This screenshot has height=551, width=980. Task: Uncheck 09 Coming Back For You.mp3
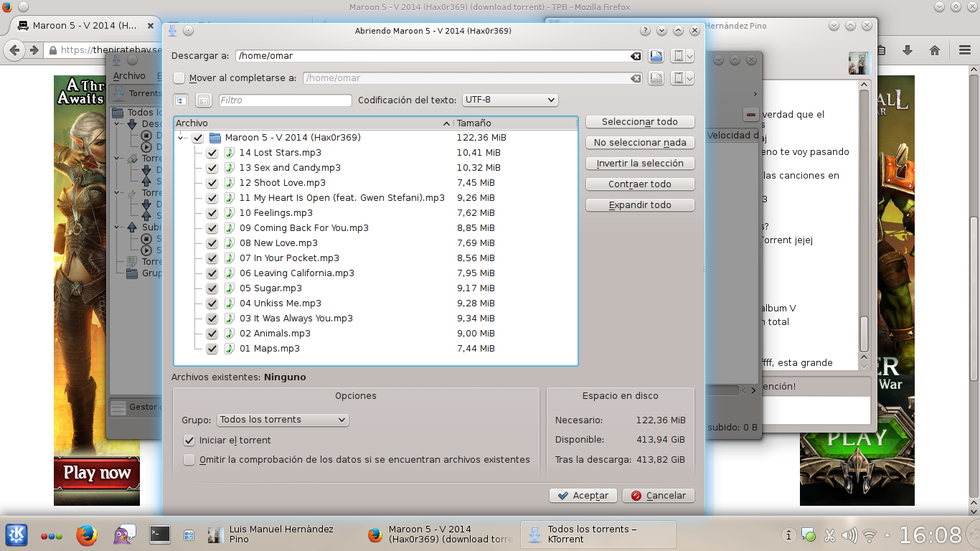[212, 228]
